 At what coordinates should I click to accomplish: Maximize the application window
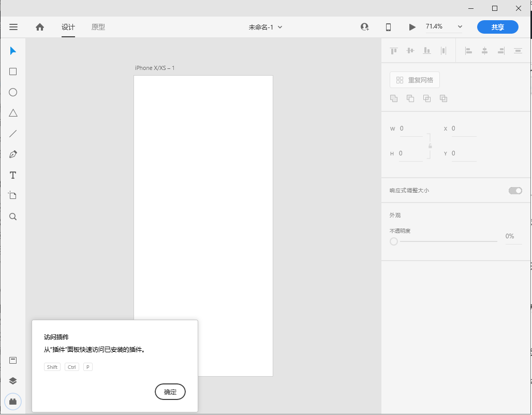point(495,8)
